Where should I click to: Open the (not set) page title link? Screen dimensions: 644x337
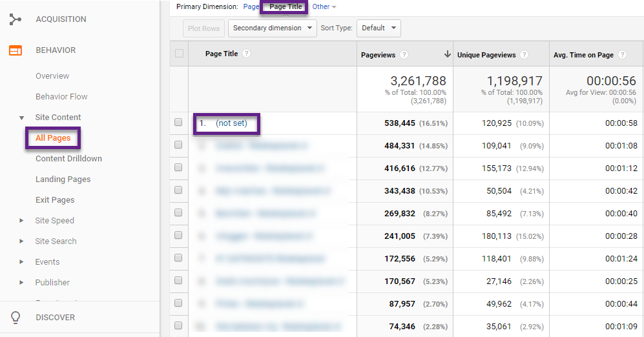point(231,123)
